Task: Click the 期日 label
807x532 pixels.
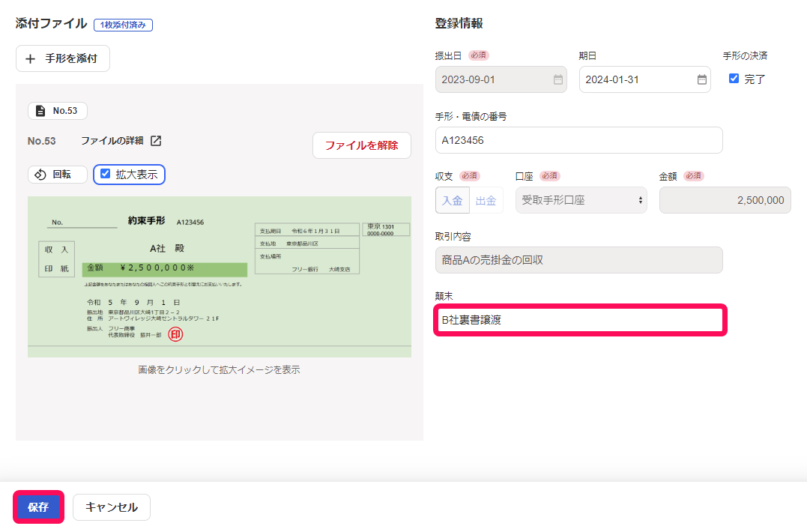Action: [587, 55]
